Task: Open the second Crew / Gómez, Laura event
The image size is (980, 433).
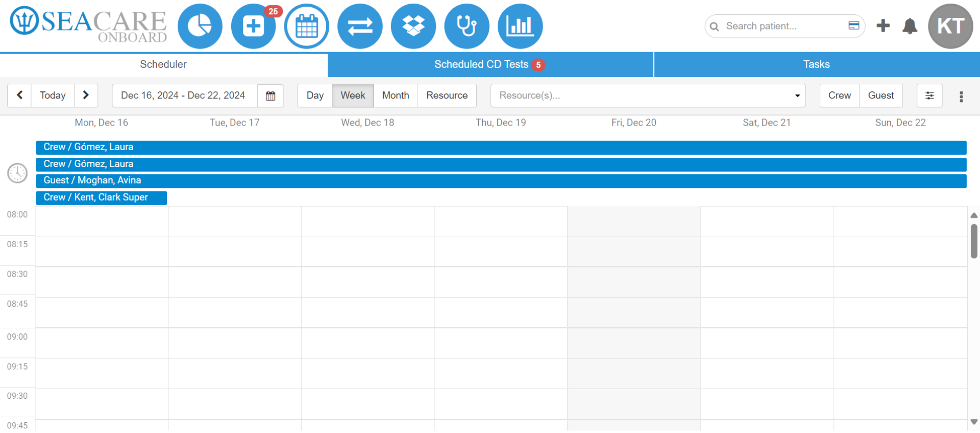Action: coord(501,164)
